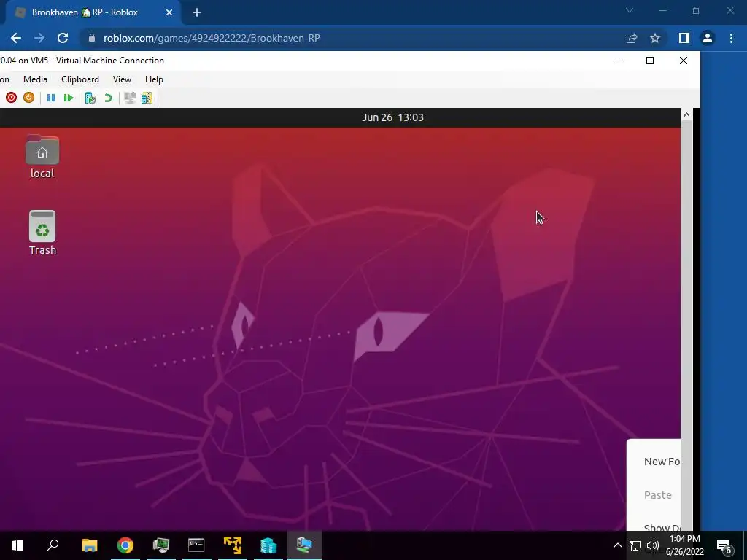Maximize the Virtual Machine Connection window

point(650,61)
